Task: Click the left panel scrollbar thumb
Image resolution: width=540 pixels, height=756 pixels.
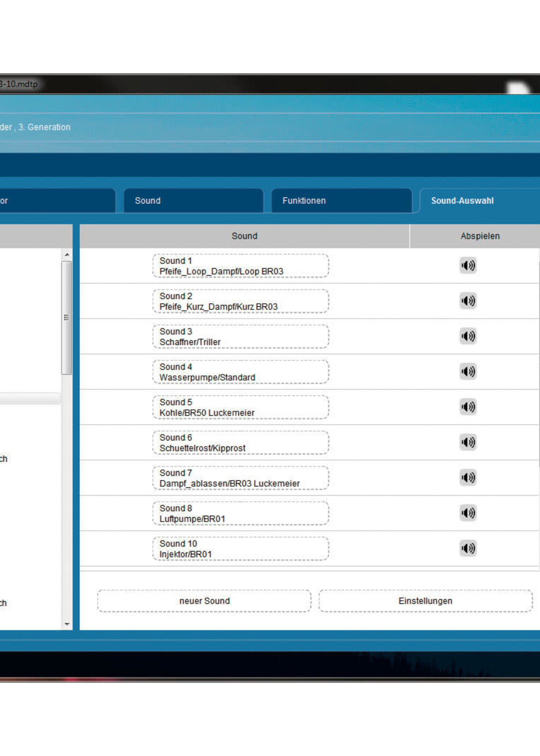Action: pyautogui.click(x=66, y=317)
